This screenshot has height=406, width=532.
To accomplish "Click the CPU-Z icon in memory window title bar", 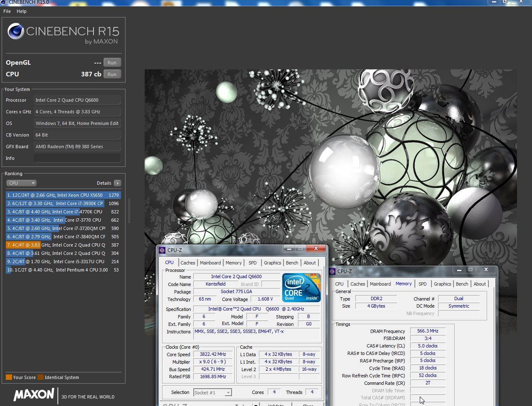I will coord(332,271).
